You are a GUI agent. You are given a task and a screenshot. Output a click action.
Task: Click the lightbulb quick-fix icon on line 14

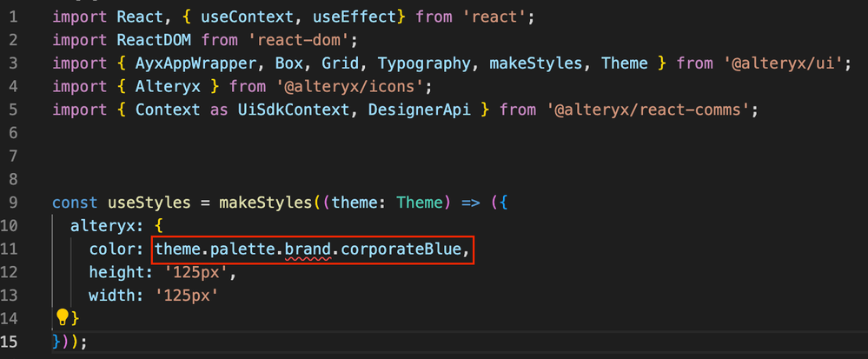[63, 317]
